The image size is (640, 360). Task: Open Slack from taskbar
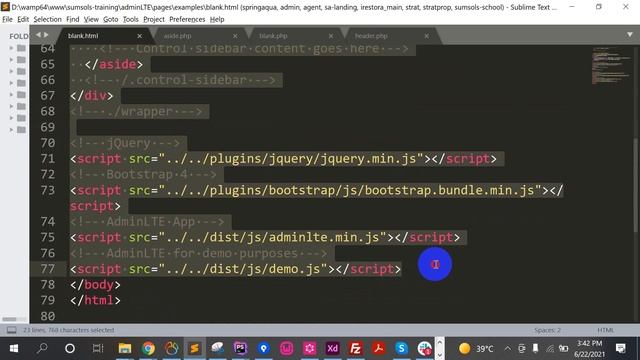[425, 348]
